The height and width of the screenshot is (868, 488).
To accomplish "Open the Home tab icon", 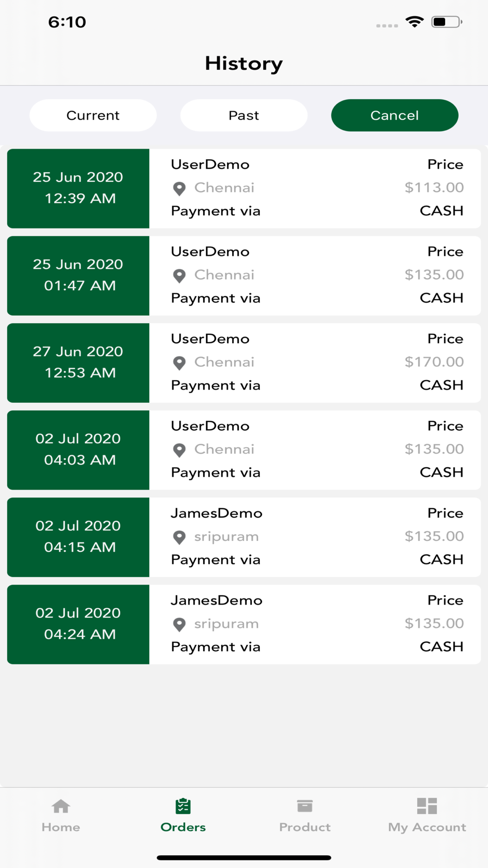I will (61, 806).
